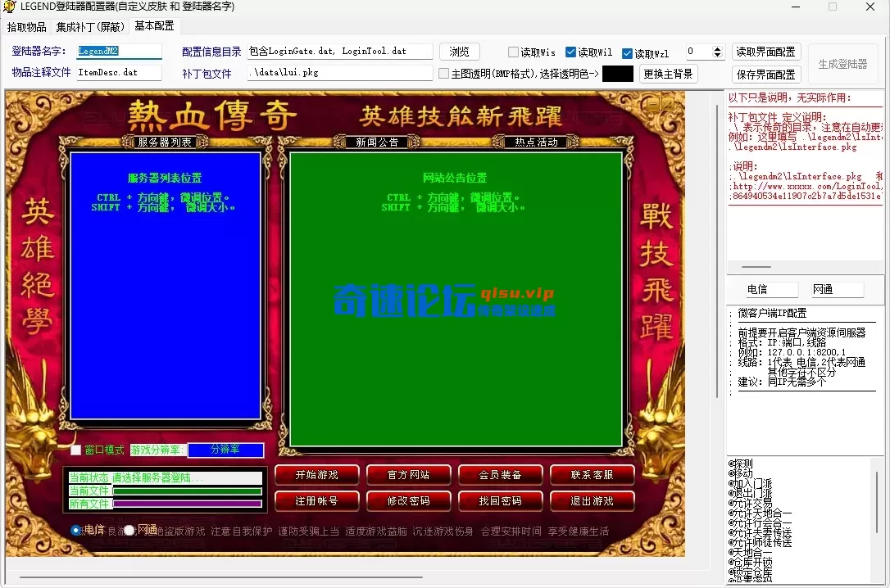Image resolution: width=890 pixels, height=588 pixels.
Task: Select the @允许交易 list entry
Action: pos(751,503)
